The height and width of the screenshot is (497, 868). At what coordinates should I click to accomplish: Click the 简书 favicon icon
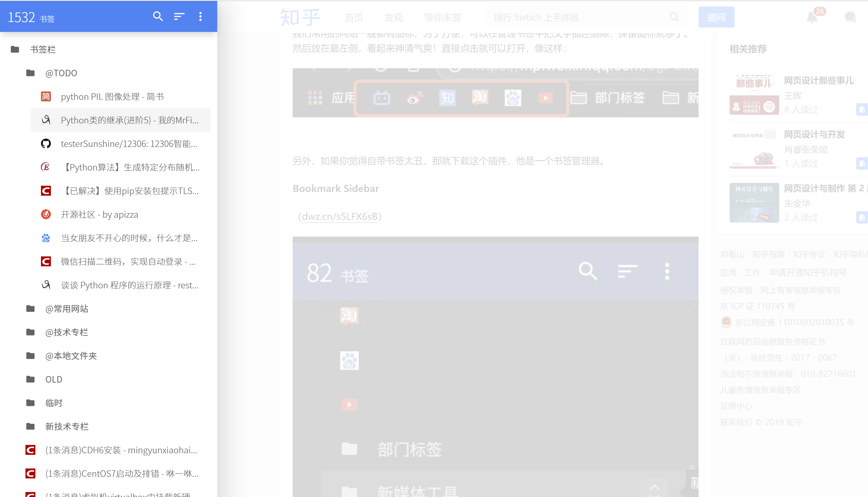point(46,97)
